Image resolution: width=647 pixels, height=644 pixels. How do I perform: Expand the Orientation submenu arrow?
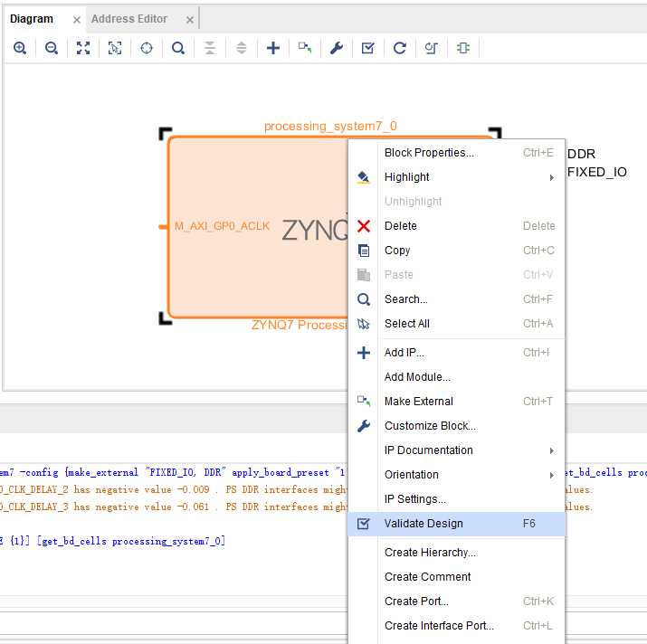[x=552, y=475]
